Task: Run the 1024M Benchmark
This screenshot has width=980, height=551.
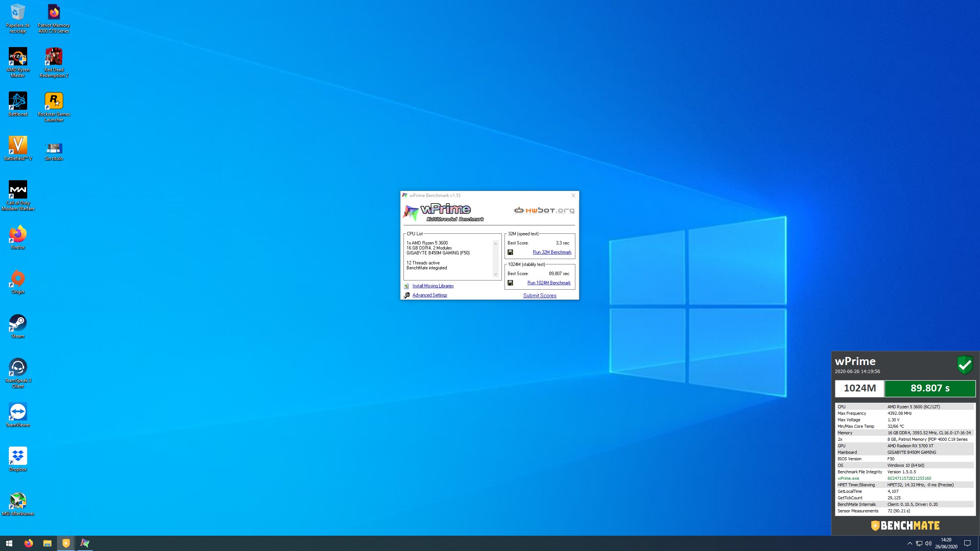Action: click(549, 283)
